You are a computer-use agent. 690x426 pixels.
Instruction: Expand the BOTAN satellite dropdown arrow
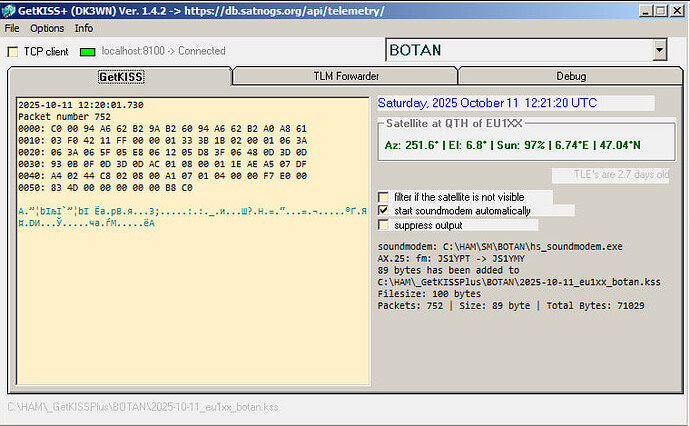658,50
